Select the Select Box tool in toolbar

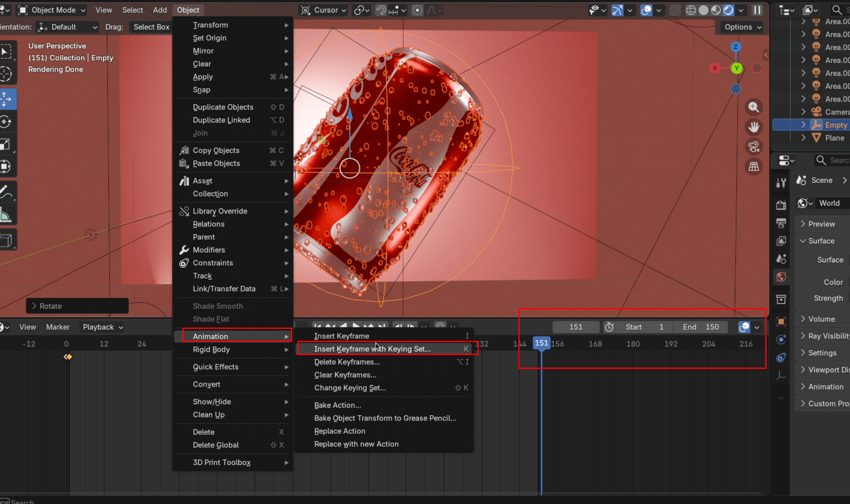coord(6,52)
